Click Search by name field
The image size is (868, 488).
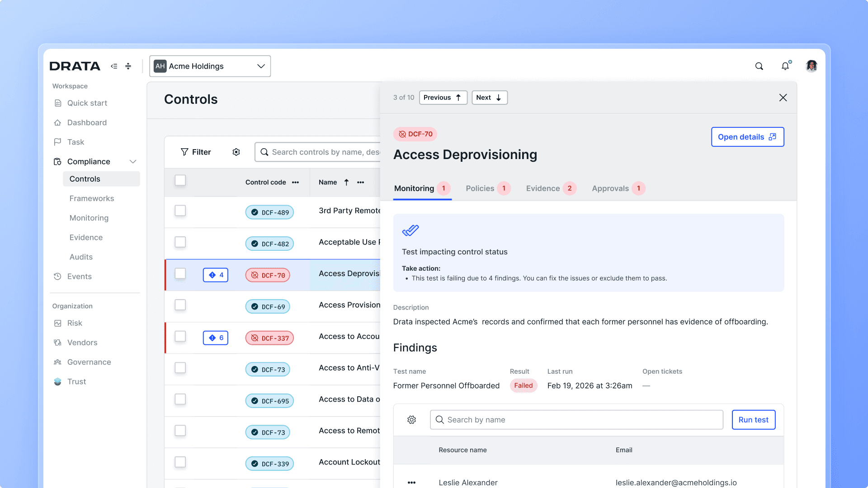[x=576, y=420]
